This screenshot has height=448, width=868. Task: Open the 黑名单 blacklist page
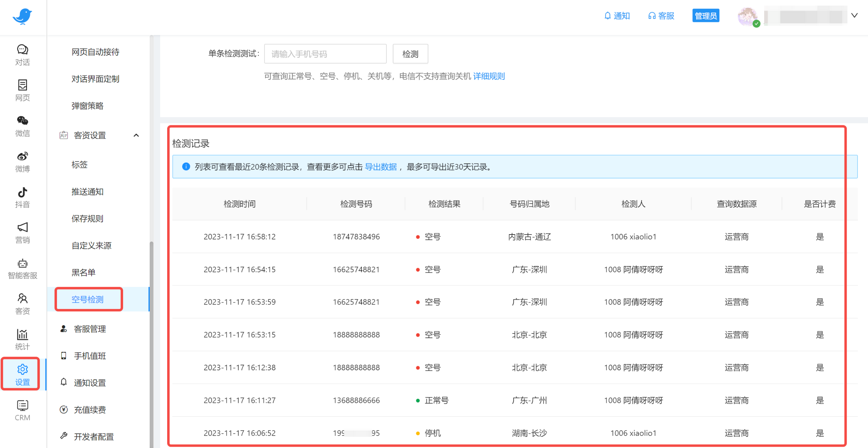point(84,272)
